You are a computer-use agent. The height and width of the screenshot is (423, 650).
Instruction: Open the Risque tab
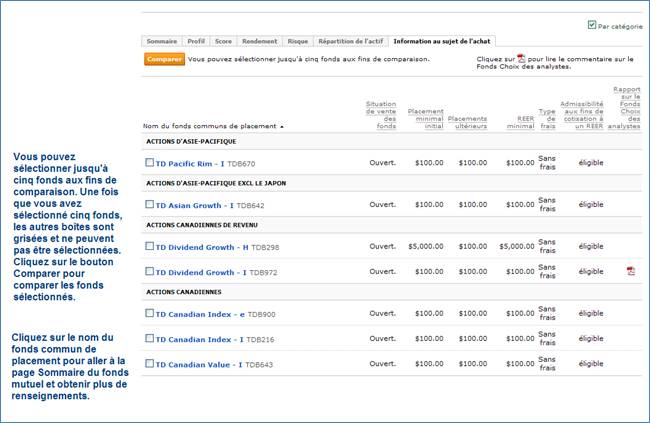point(298,42)
